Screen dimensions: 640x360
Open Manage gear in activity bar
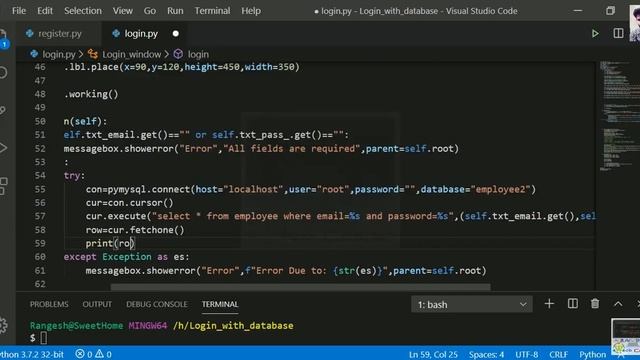[3, 325]
